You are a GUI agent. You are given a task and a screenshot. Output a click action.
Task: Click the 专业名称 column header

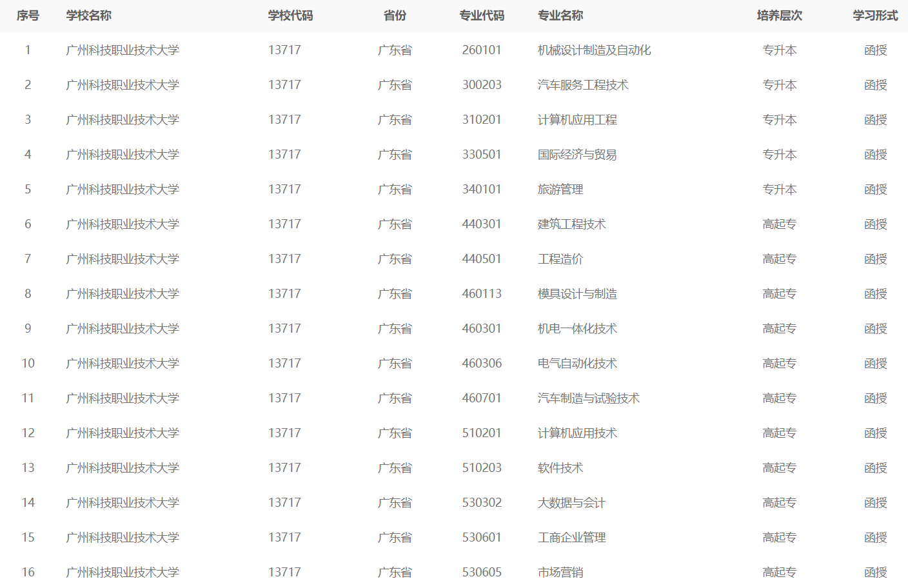(560, 15)
